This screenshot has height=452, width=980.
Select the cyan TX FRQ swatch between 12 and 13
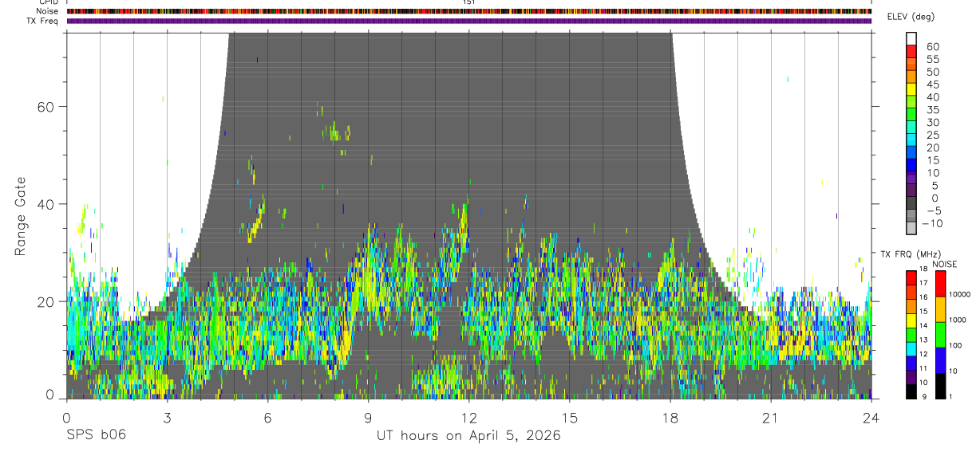(x=911, y=348)
